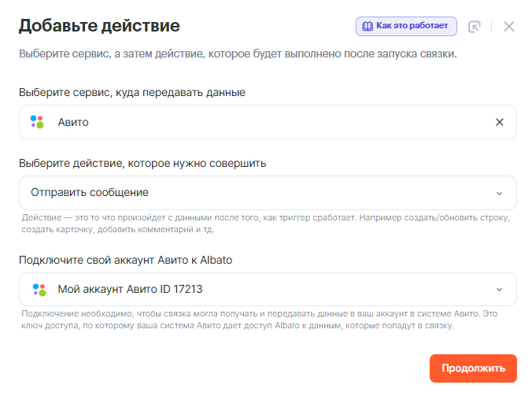
Task: Click the label Выберите сервис, куда передавать данные
Action: [132, 92]
